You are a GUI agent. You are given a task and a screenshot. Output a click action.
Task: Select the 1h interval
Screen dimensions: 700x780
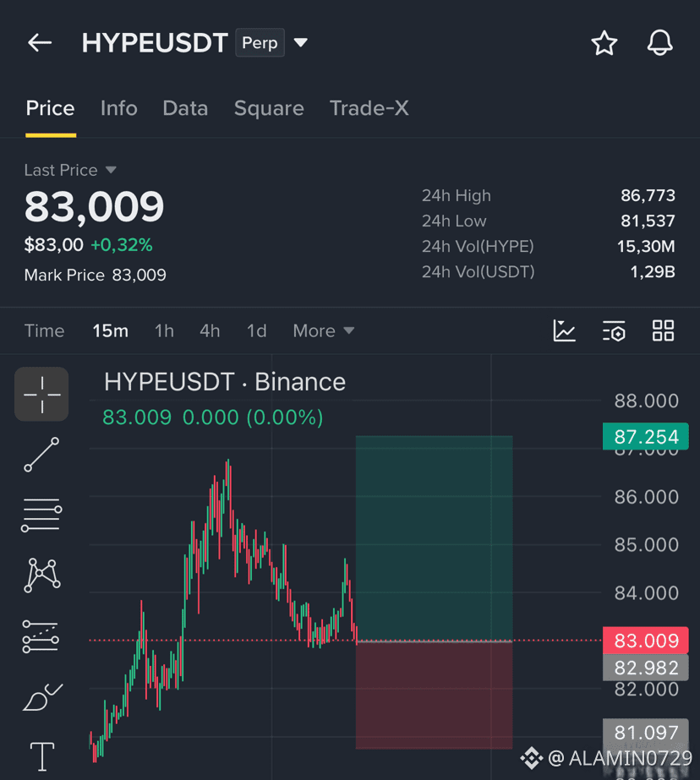point(164,330)
